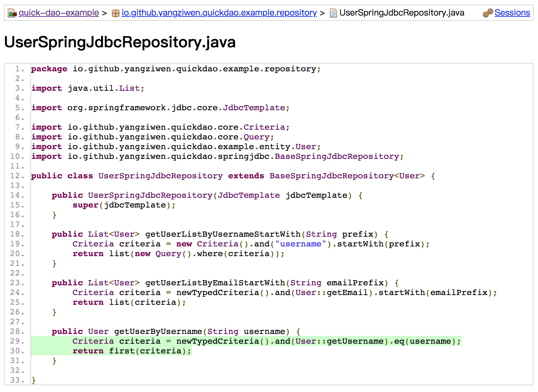Click the UserSpringJdbcRepository.java breadcrumb text
Image resolution: width=538 pixels, height=392 pixels.
[x=402, y=13]
